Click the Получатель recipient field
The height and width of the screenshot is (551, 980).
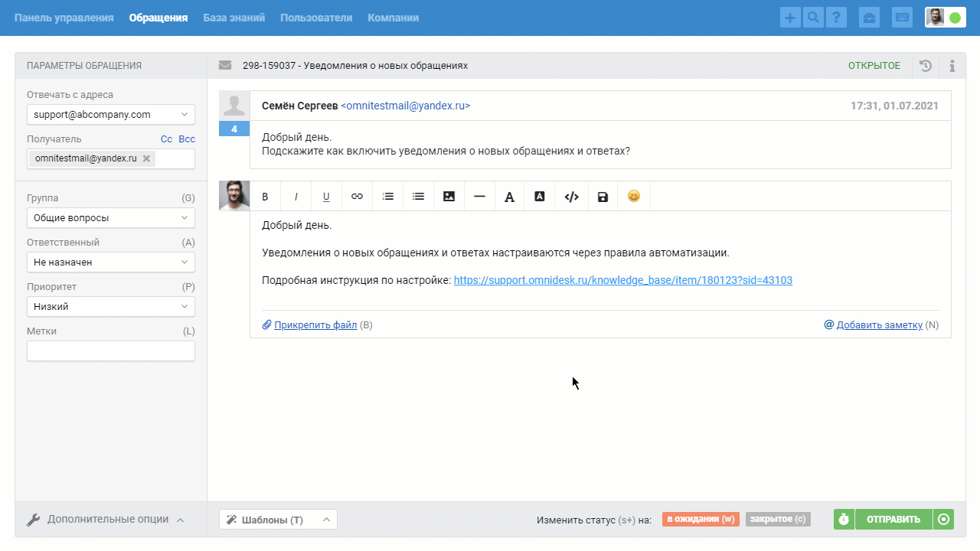pos(111,158)
